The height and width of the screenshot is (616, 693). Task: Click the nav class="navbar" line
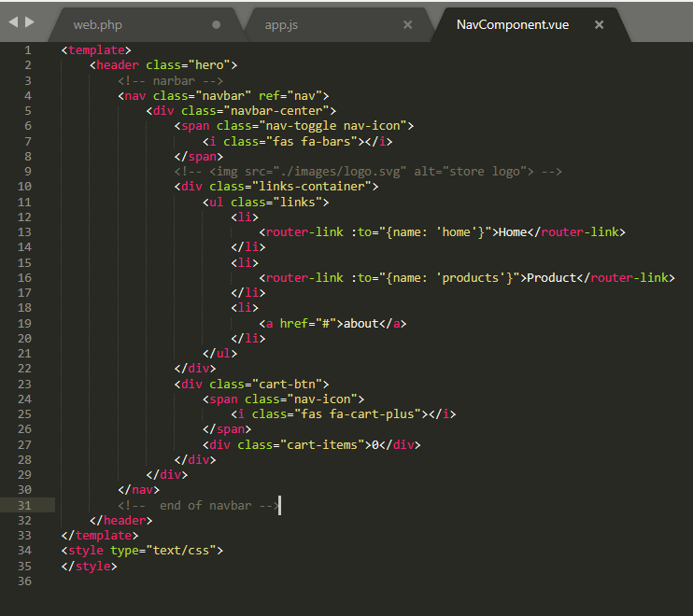click(x=223, y=96)
